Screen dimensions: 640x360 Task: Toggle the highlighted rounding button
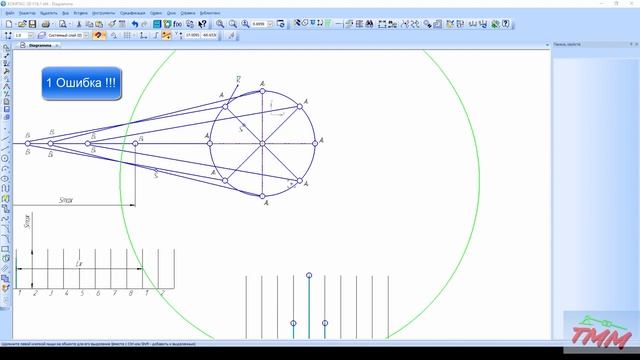pyautogui.click(x=166, y=36)
